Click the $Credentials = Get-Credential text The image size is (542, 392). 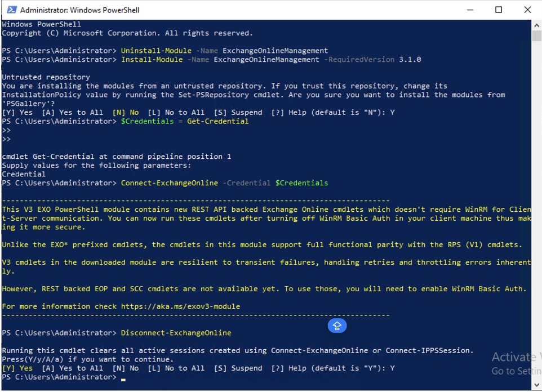click(x=186, y=121)
